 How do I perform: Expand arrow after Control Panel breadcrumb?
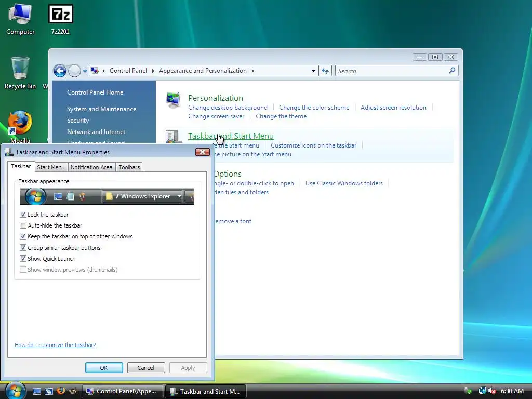153,71
